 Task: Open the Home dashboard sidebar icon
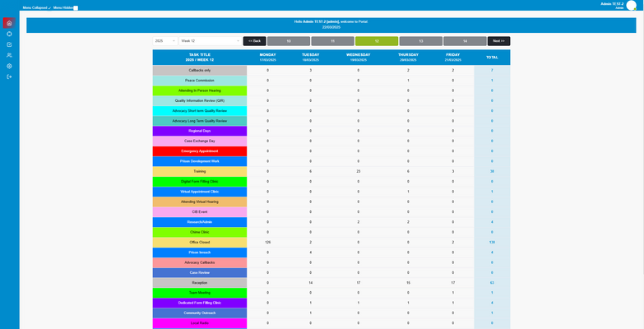[x=9, y=23]
